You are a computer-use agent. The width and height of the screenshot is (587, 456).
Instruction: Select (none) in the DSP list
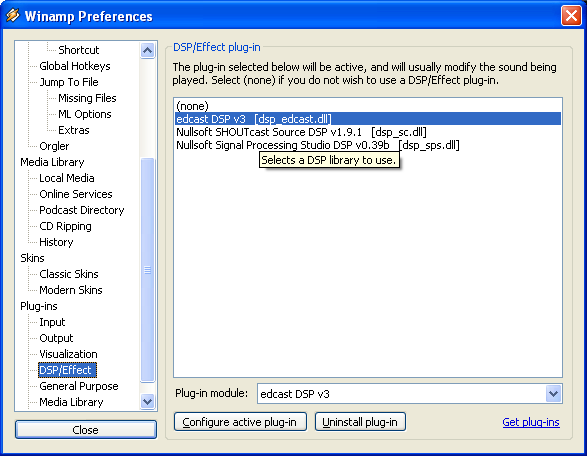[368, 106]
